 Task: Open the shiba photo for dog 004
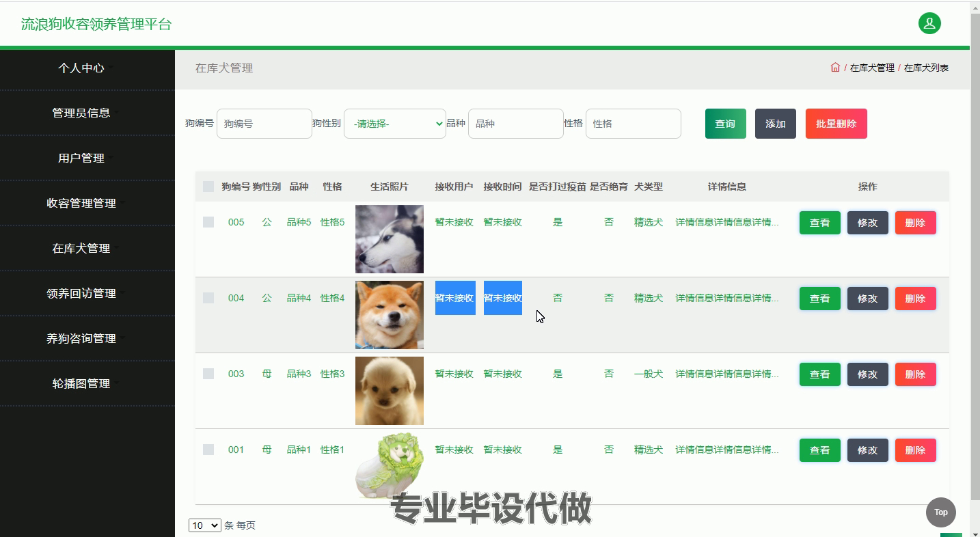[390, 315]
